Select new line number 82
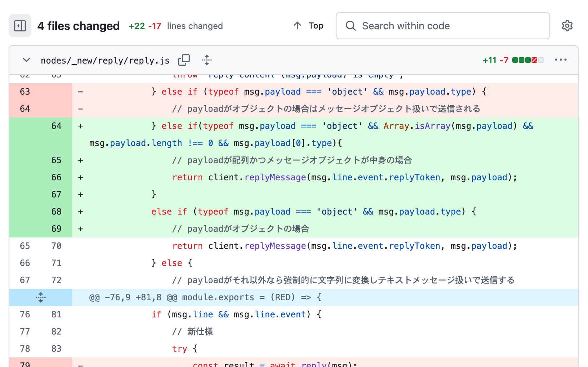The width and height of the screenshot is (588, 367). [x=56, y=332]
